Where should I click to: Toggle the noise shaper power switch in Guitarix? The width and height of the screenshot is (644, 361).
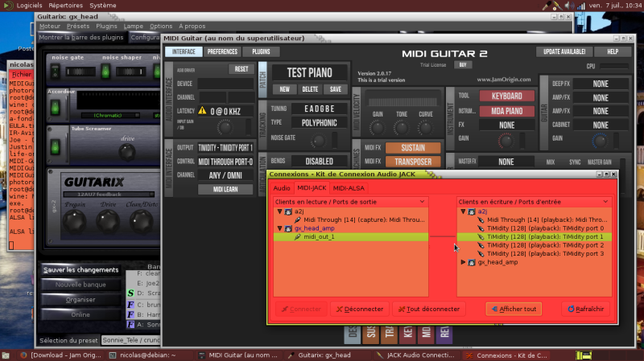(x=105, y=72)
